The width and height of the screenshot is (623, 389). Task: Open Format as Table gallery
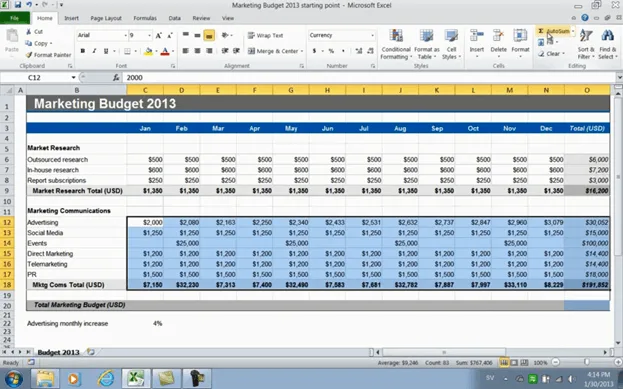pyautogui.click(x=427, y=45)
